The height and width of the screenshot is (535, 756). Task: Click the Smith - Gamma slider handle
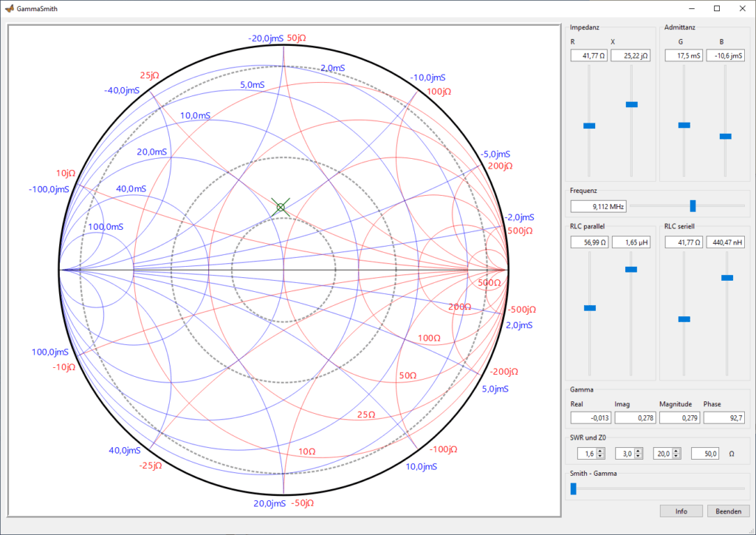point(573,488)
